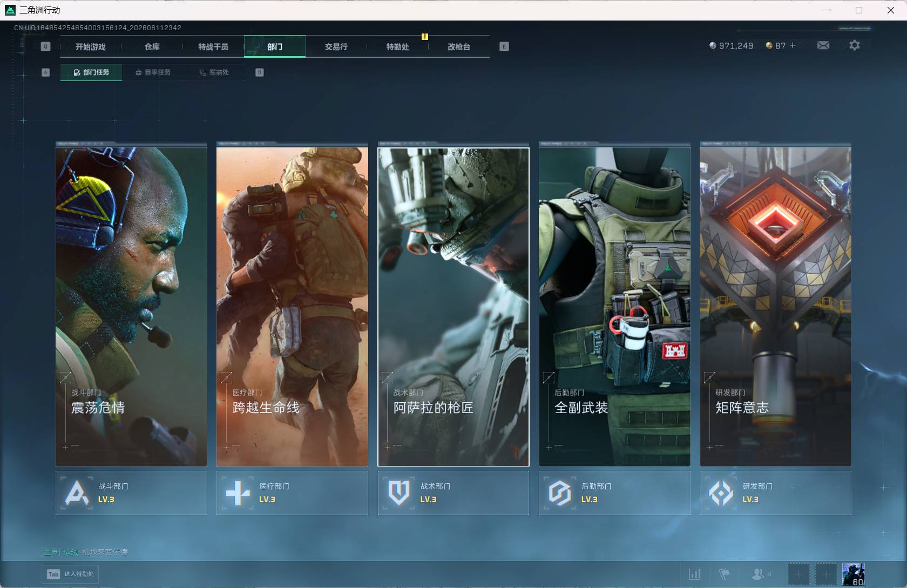This screenshot has height=588, width=907.
Task: Add currency with the plus button
Action: (x=793, y=45)
